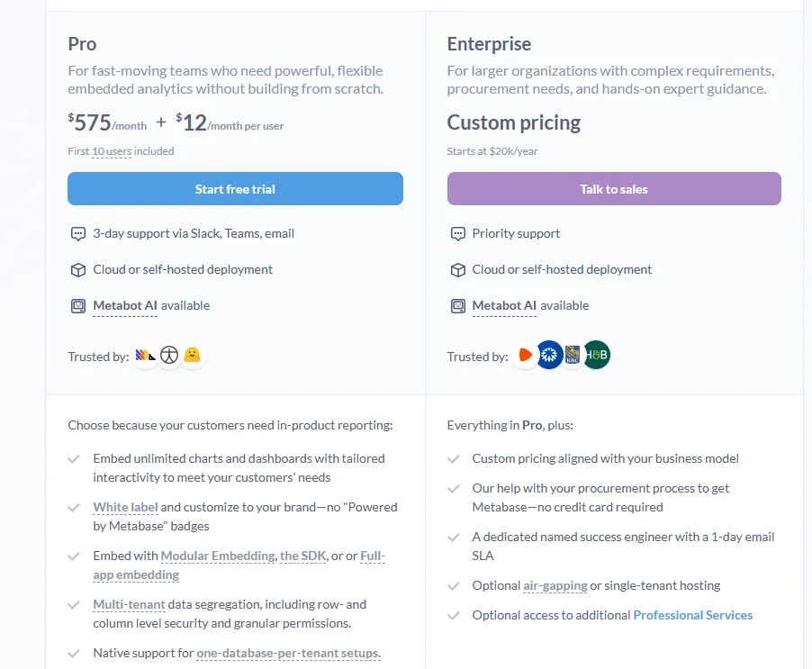The width and height of the screenshot is (812, 669).
Task: Click the Pro Metabot robot icon
Action: (78, 306)
